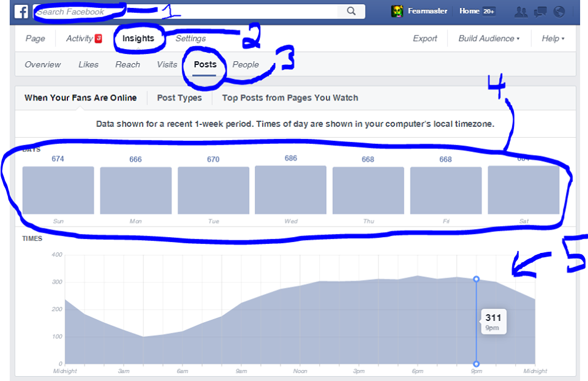
Task: Select the Wed bar showing 686
Action: pos(290,190)
